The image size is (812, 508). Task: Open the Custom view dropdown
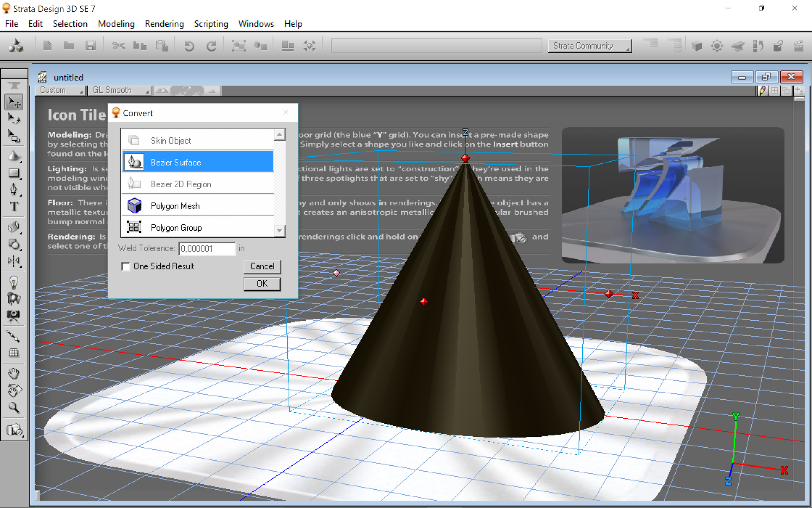tap(61, 90)
